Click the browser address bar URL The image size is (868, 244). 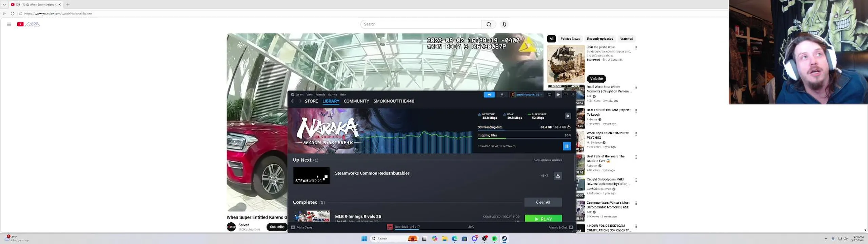tap(58, 14)
